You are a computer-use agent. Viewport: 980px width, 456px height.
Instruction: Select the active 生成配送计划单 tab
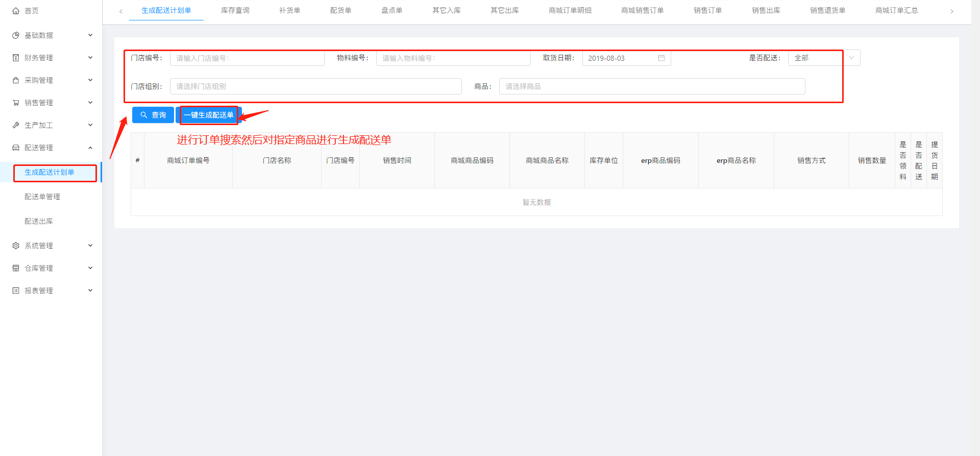[166, 10]
